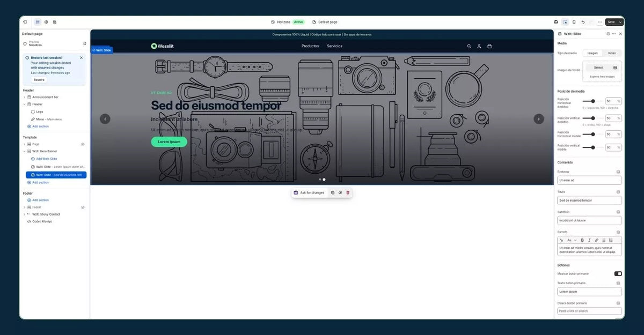
Task: Open the Save dropdown arrow
Action: coord(621,22)
